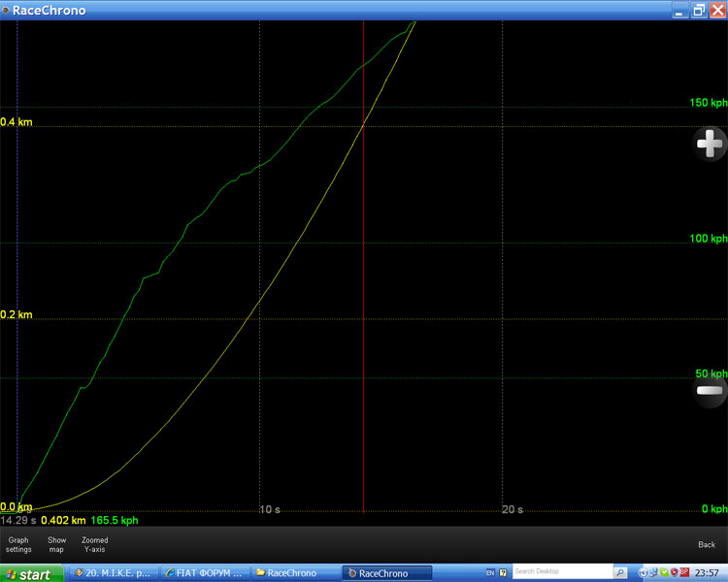Switch to the 20. M.I.K.E. taskbar window
This screenshot has height=582, width=728.
[x=113, y=573]
